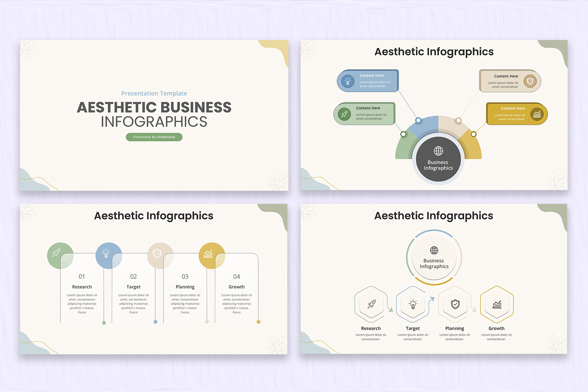Select lorem ipsum paragraph under the Research step 01

pos(82,304)
